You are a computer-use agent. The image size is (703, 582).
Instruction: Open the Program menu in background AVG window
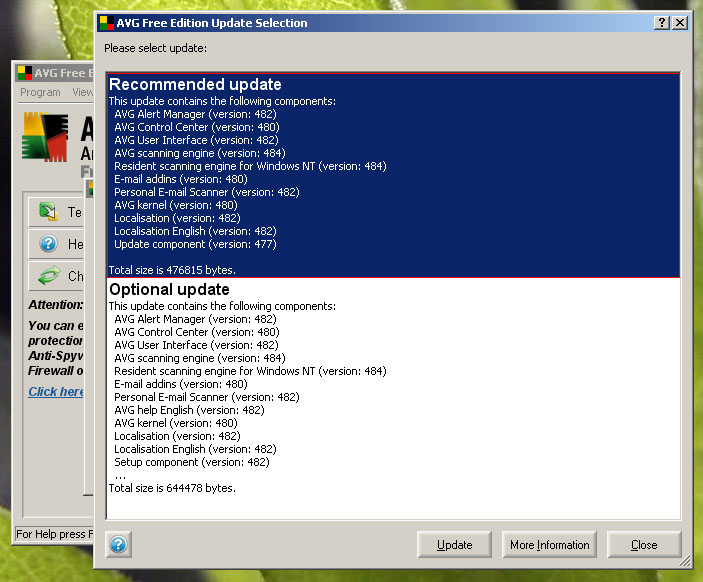click(40, 92)
